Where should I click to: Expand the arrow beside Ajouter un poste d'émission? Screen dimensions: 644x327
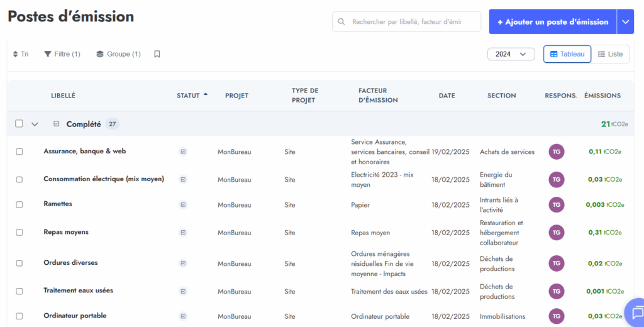pos(625,21)
